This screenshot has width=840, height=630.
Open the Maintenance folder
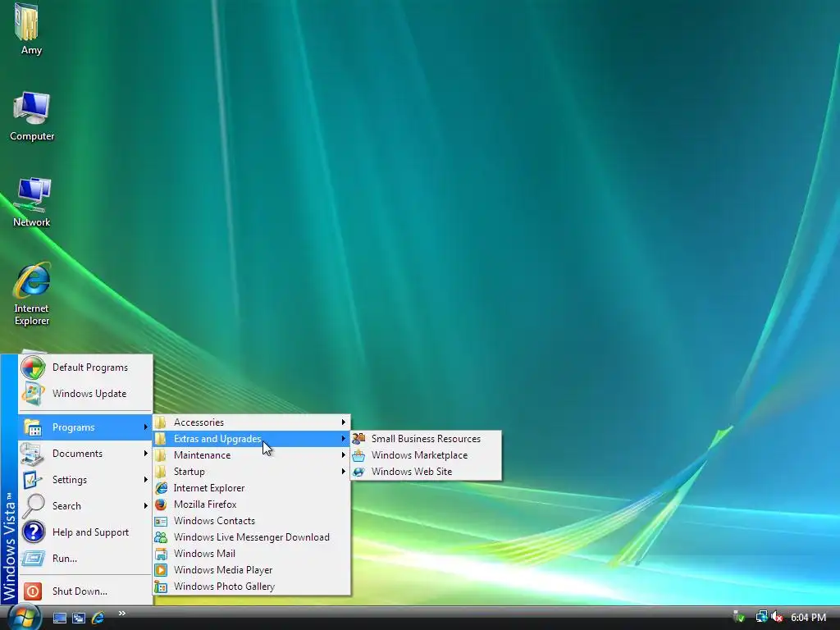[252, 455]
